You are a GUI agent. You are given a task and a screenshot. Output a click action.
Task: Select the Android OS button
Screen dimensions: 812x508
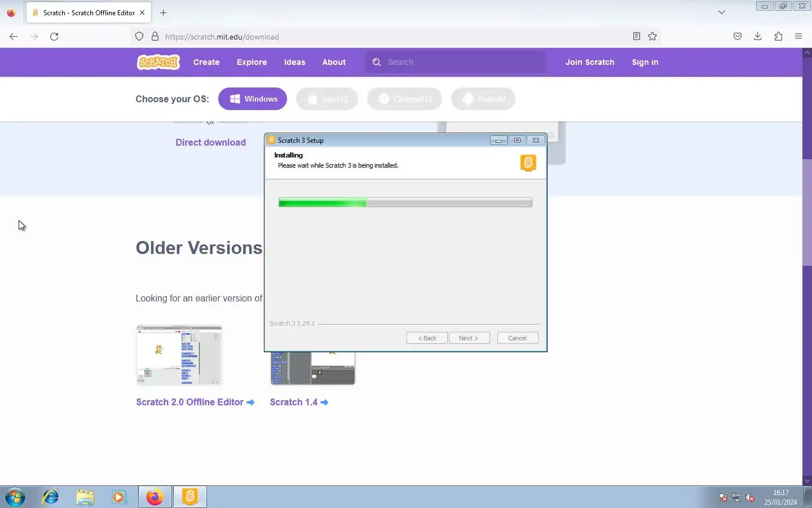click(483, 99)
